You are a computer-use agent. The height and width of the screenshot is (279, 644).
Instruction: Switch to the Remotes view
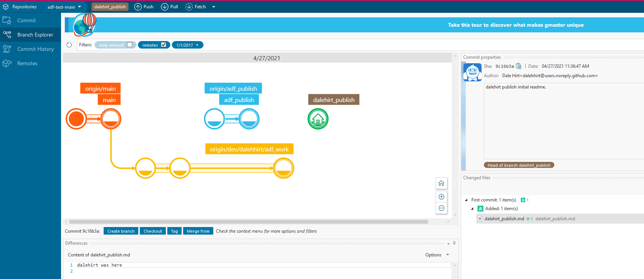(x=27, y=63)
